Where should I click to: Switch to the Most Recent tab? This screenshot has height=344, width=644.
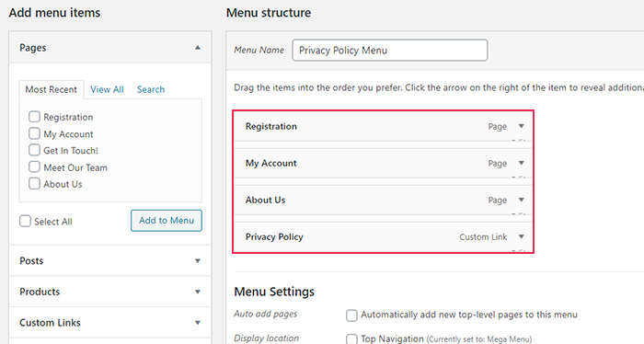tap(52, 89)
